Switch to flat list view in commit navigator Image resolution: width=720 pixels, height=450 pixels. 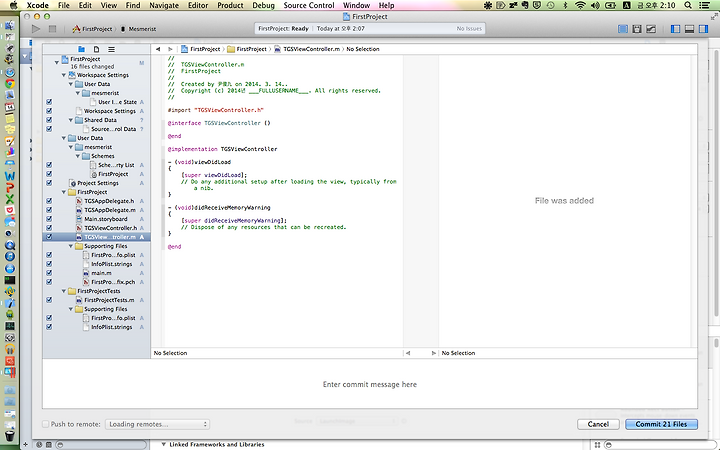[111, 49]
